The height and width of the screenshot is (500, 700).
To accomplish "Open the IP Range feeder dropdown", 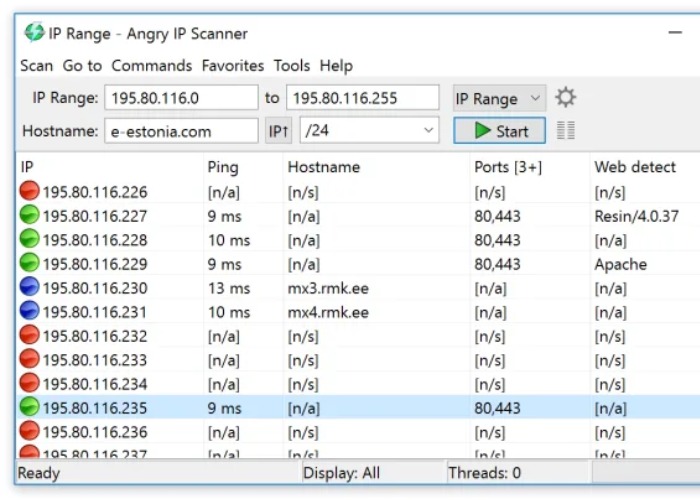I will [499, 98].
